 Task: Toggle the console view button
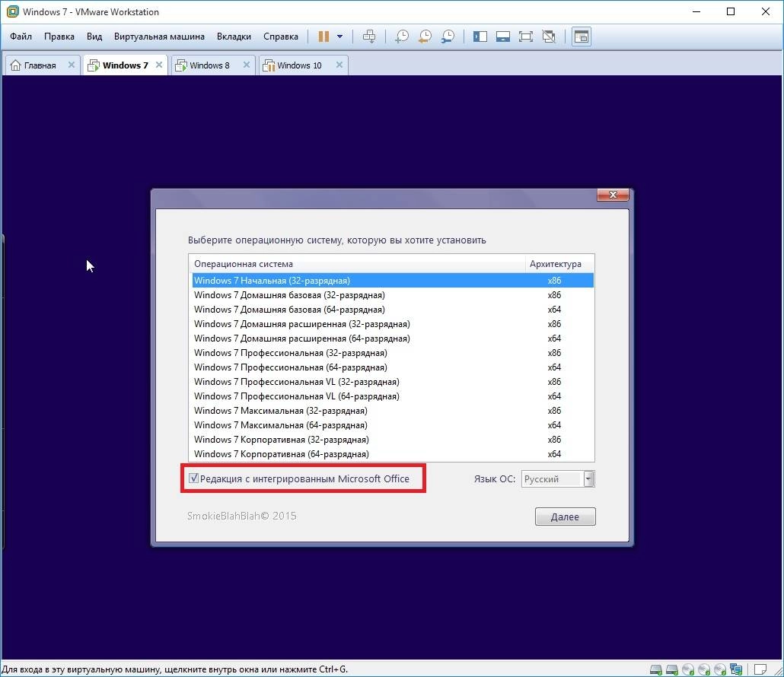pos(581,37)
